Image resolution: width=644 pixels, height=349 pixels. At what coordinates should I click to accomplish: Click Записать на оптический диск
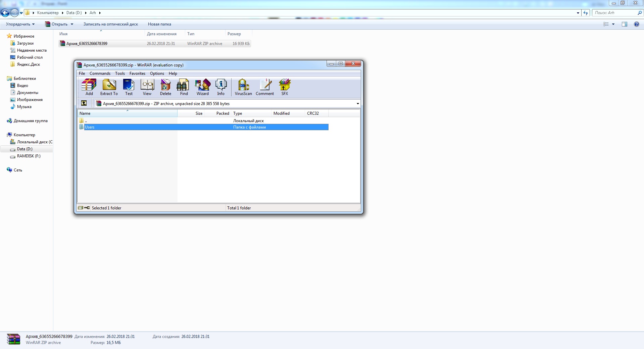point(111,24)
